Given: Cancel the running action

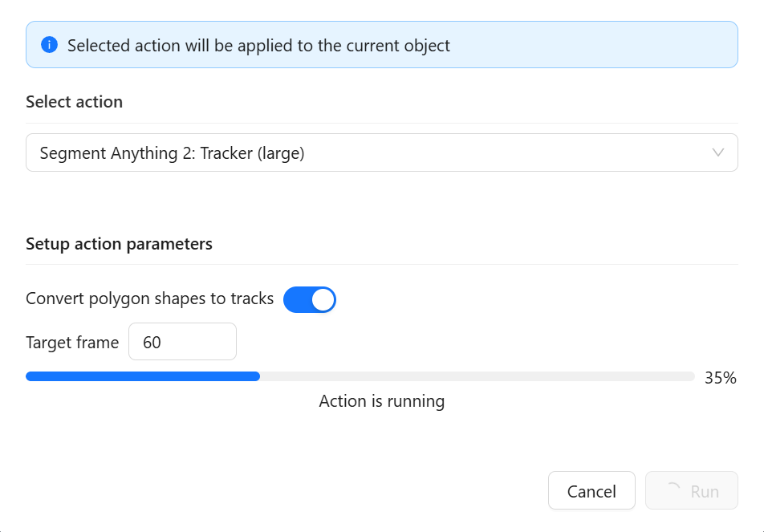Looking at the screenshot, I should (591, 490).
